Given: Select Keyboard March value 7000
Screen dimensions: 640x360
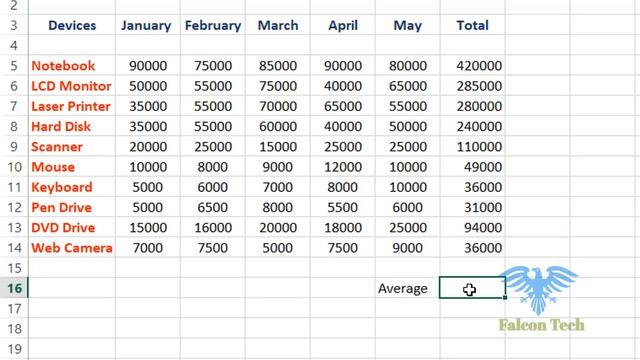Looking at the screenshot, I should [x=278, y=187].
